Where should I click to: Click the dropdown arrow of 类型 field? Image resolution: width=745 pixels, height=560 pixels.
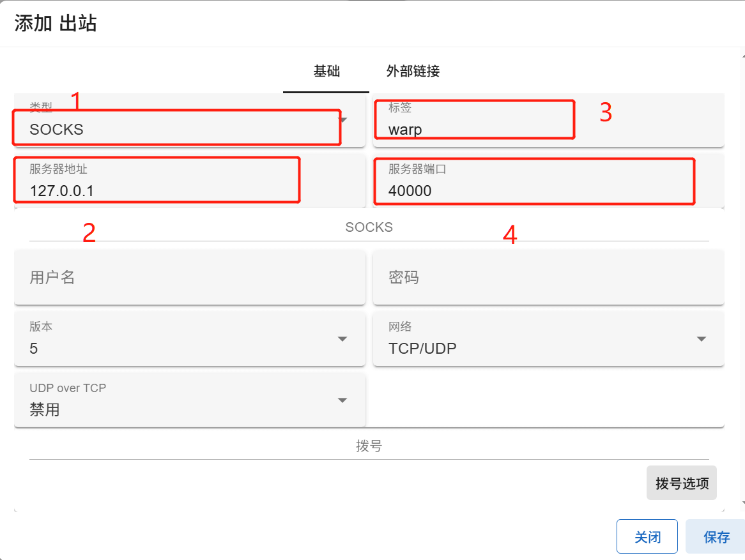point(343,120)
